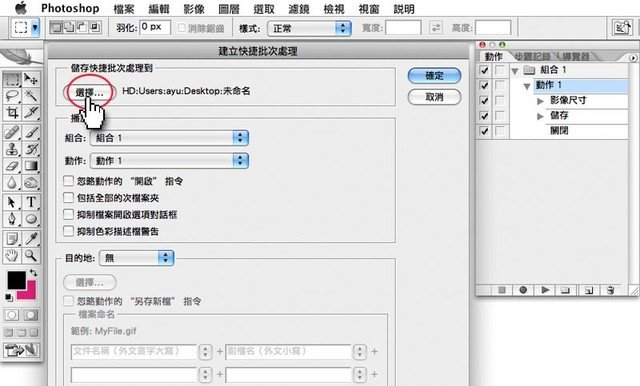The width and height of the screenshot is (640, 386).
Task: Click the 確定 button
Action: pyautogui.click(x=434, y=75)
